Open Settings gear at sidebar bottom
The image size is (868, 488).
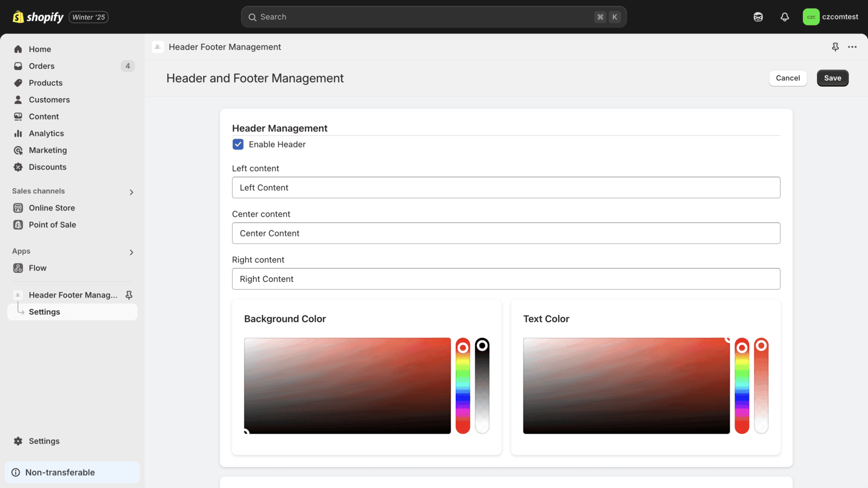pos(18,441)
